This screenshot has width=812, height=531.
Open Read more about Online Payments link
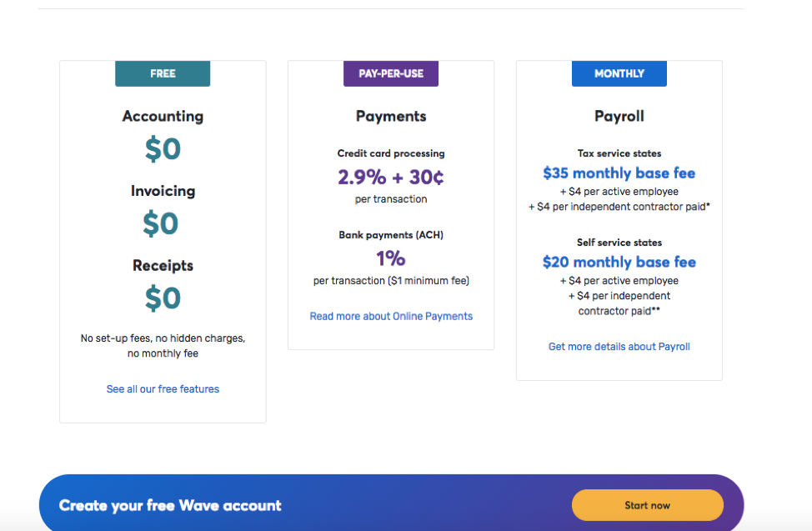[x=391, y=317]
